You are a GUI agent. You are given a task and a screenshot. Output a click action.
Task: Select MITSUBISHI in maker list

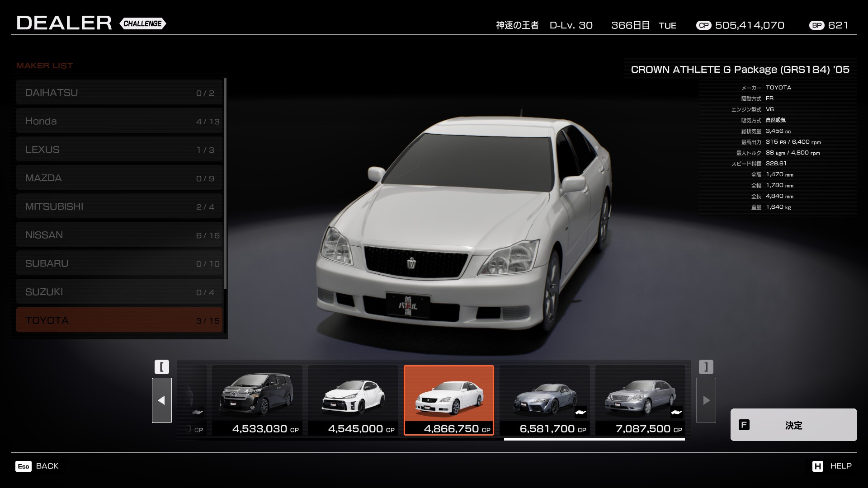[119, 206]
